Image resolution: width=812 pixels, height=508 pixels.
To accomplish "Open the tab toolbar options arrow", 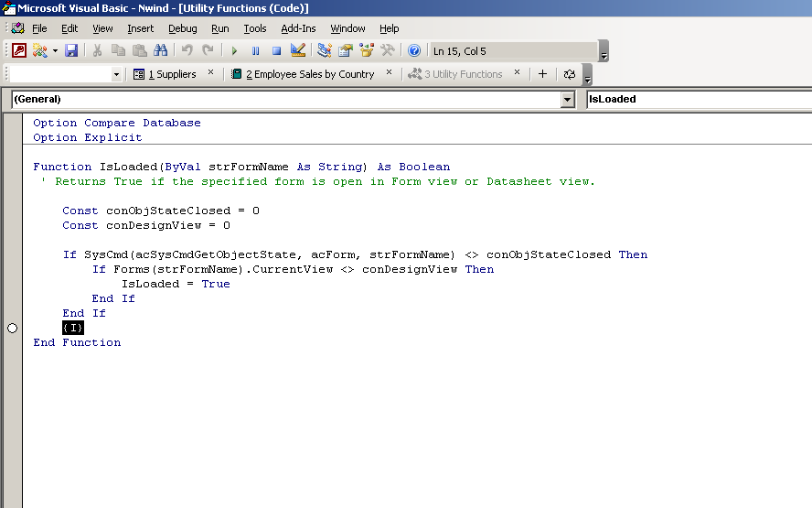I will [587, 75].
